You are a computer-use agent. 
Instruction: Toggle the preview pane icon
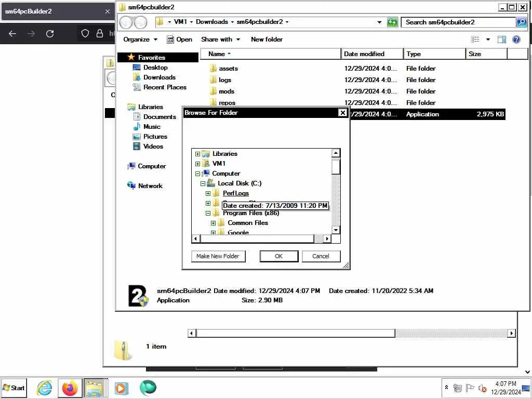click(x=501, y=39)
